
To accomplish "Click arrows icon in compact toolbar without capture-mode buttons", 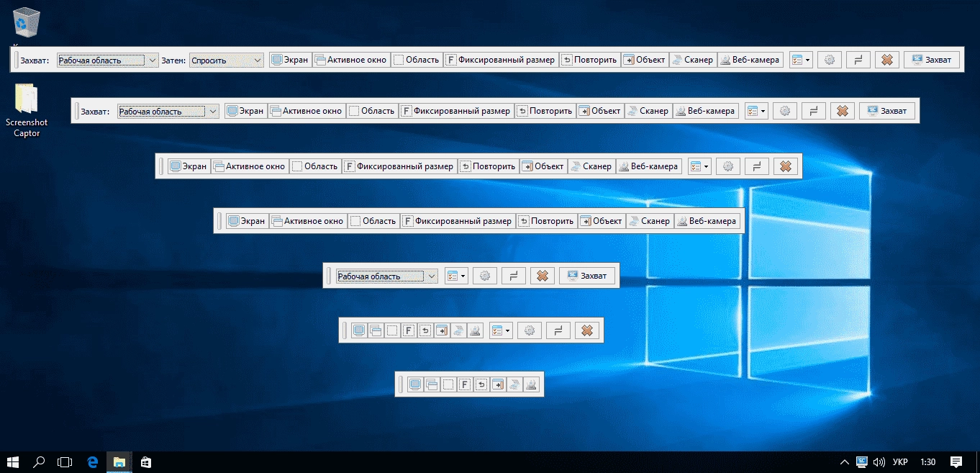I will (514, 276).
